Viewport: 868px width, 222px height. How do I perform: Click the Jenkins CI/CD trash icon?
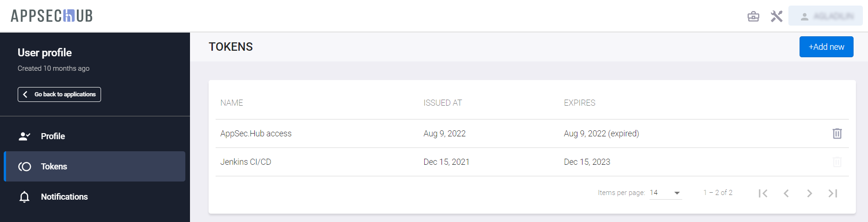[x=837, y=162]
